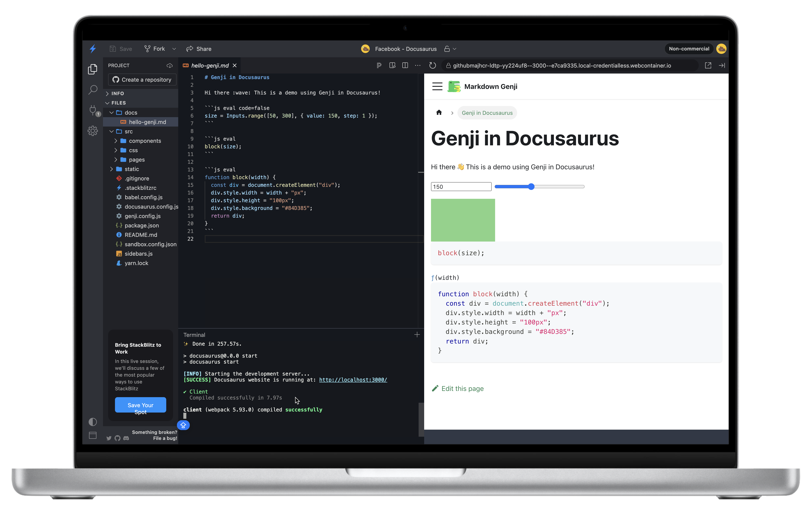
Task: Toggle project privacy via padlock icon
Action: 447,49
